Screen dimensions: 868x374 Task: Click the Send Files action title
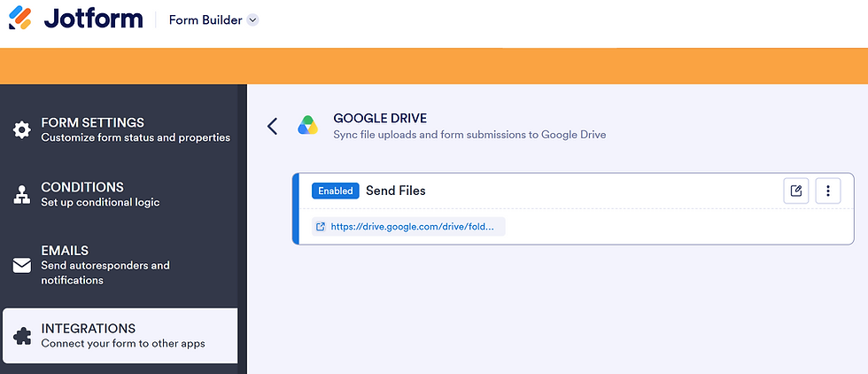[x=396, y=191]
